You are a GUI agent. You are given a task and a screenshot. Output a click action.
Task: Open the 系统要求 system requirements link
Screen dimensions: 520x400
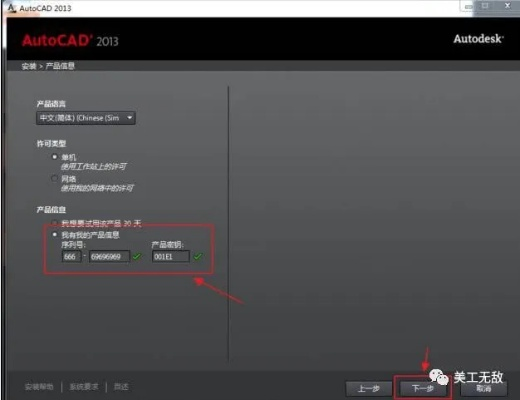84,387
